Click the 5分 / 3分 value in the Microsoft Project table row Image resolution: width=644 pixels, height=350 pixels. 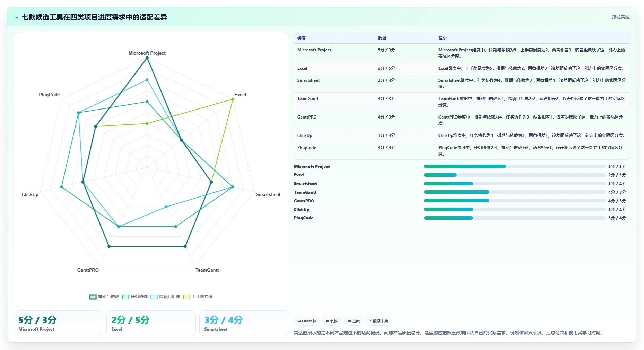pos(386,50)
